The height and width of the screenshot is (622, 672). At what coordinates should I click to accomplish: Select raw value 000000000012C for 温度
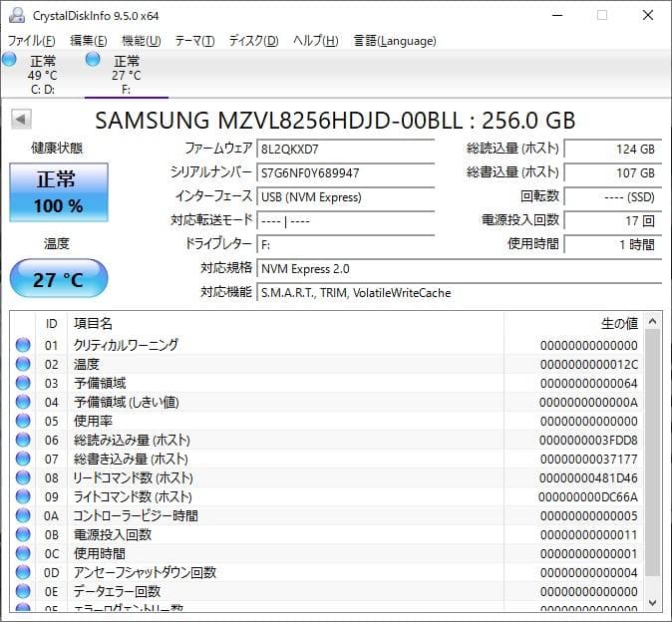click(x=589, y=365)
